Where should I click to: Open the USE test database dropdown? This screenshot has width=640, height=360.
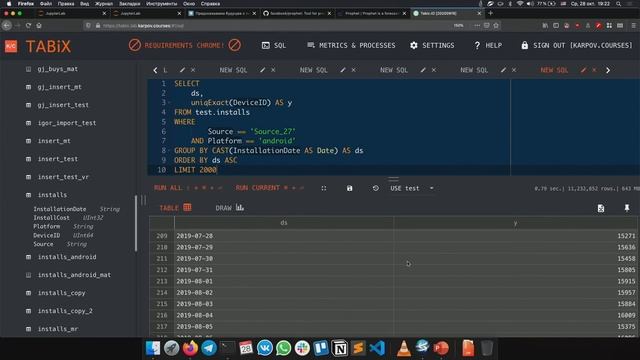click(x=412, y=188)
